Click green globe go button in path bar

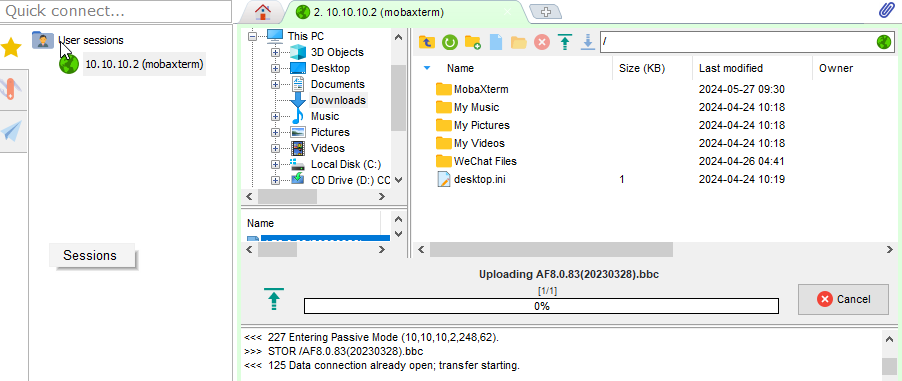point(884,42)
